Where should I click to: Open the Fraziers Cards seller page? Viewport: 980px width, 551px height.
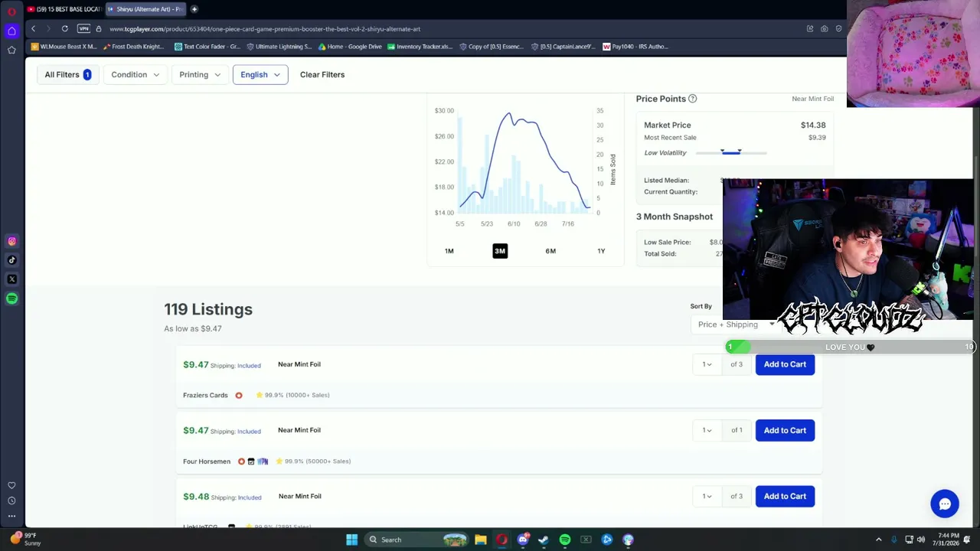coord(205,395)
